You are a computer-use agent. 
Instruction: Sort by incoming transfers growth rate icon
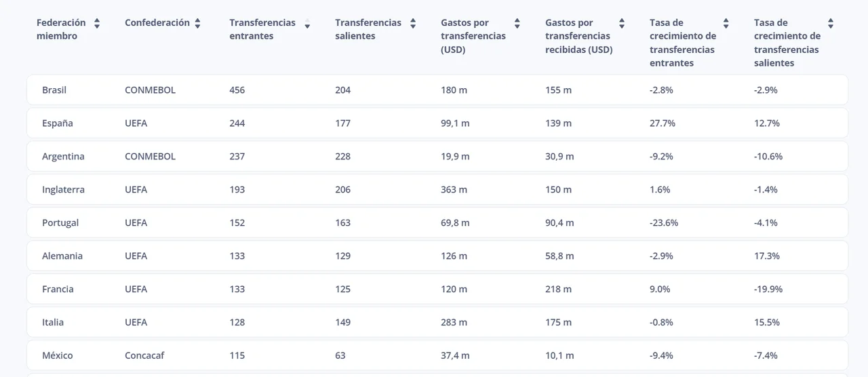point(726,23)
